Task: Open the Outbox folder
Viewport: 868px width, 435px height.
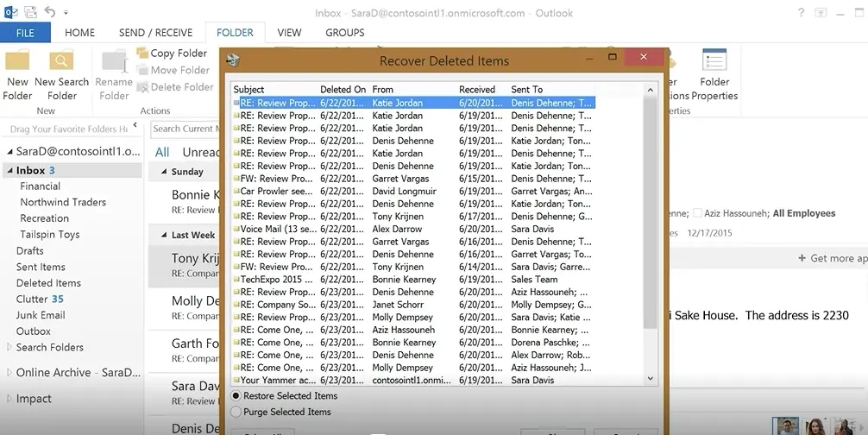Action: pos(33,331)
